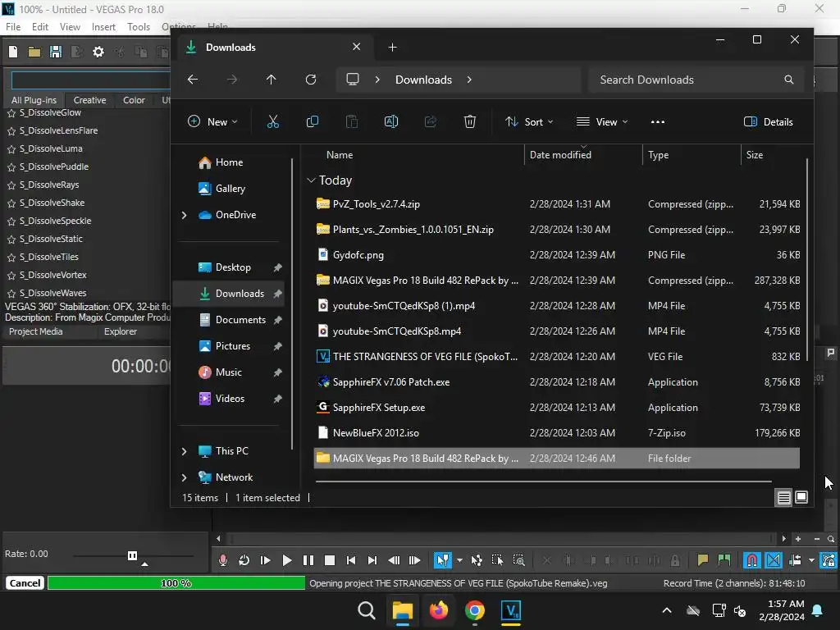Adjust the playback Rate slider handle
Viewport: 840px width, 630px height.
(132, 555)
